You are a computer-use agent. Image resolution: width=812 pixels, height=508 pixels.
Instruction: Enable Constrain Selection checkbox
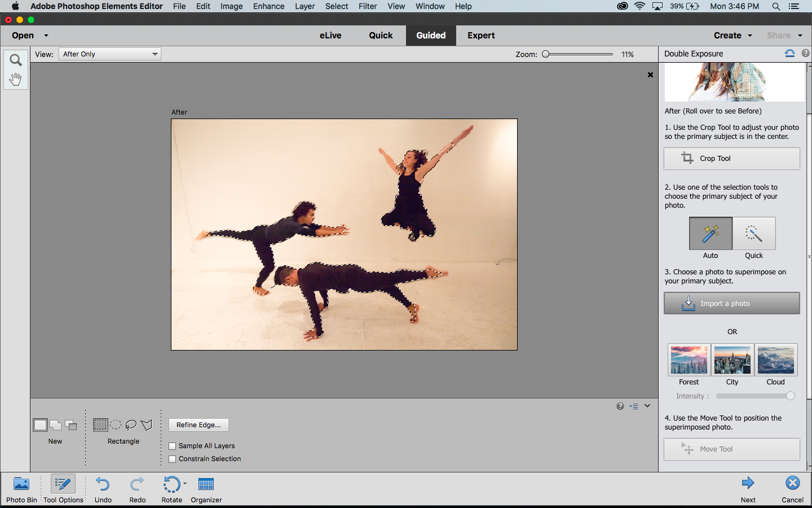[x=173, y=459]
